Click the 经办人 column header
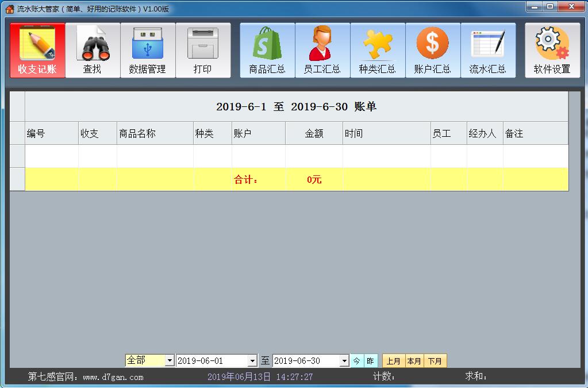588x388 pixels. 485,133
